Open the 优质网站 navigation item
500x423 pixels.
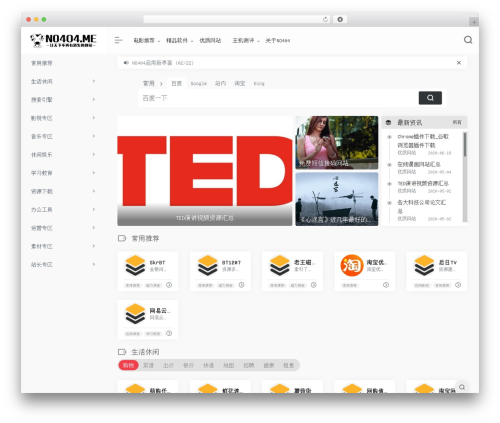[210, 40]
